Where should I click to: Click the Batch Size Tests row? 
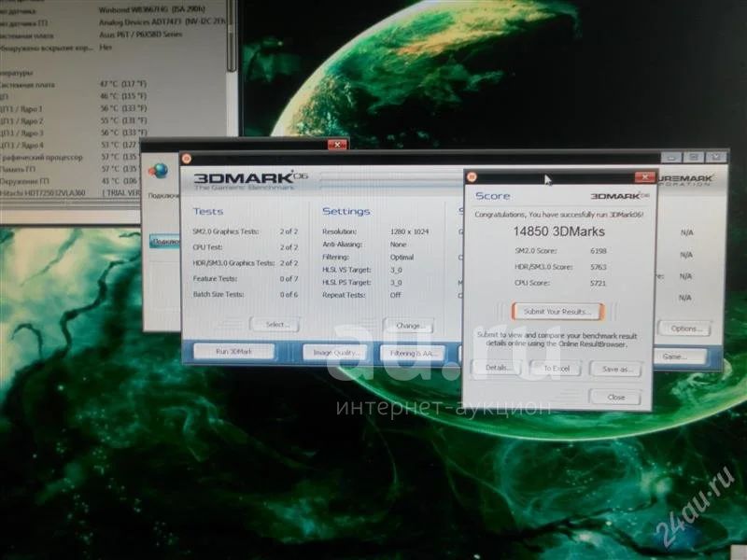[x=246, y=294]
